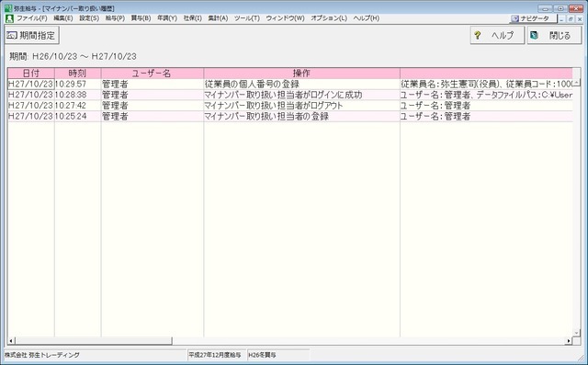Click the 弥生給与 app icon in title bar
The height and width of the screenshot is (365, 588).
8,8
